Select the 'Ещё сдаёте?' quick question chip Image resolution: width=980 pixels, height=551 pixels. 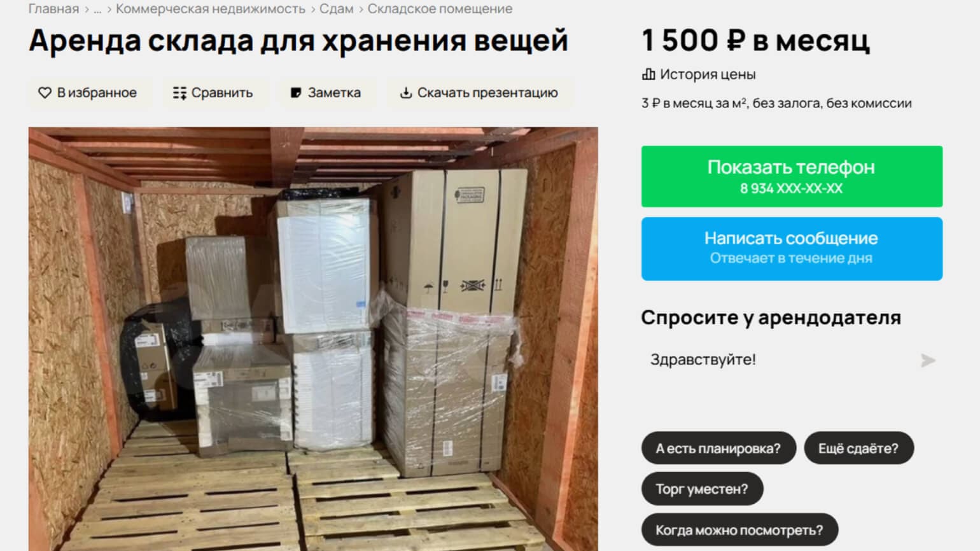[x=858, y=449]
